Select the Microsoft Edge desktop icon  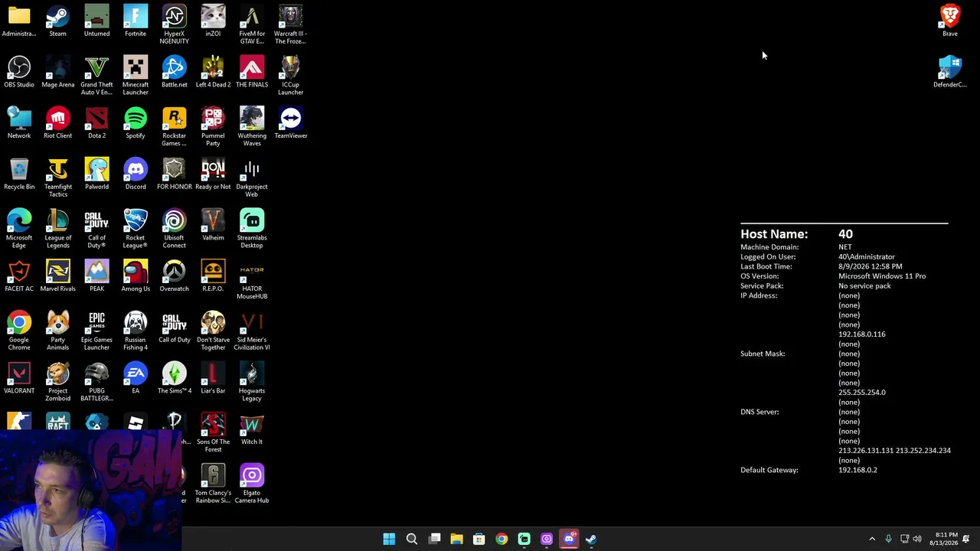pyautogui.click(x=19, y=228)
